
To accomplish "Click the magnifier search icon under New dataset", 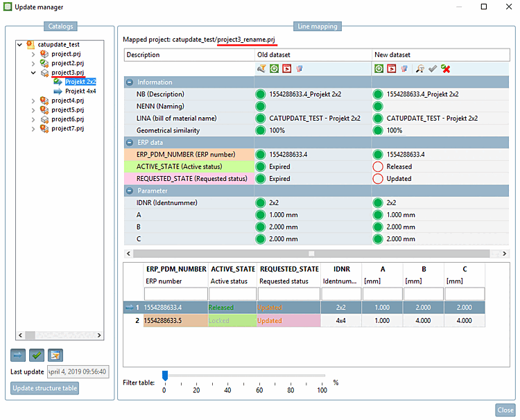I will (x=420, y=69).
